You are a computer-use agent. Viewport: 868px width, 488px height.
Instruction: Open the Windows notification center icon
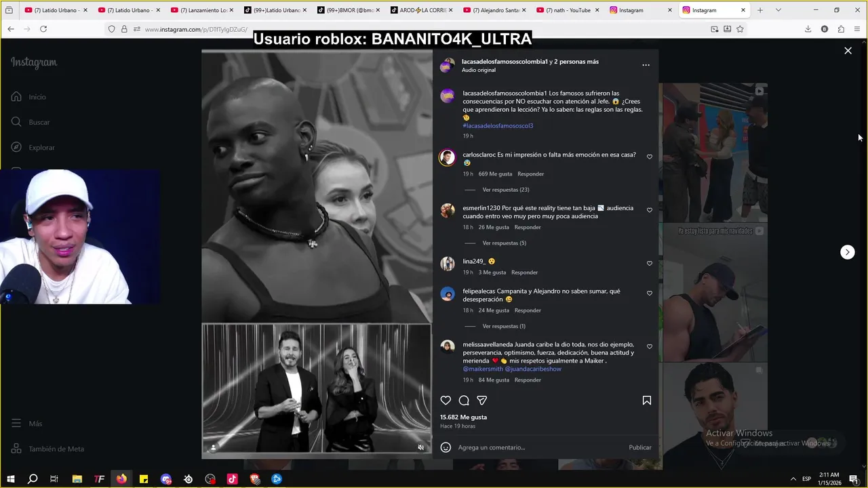point(854,479)
